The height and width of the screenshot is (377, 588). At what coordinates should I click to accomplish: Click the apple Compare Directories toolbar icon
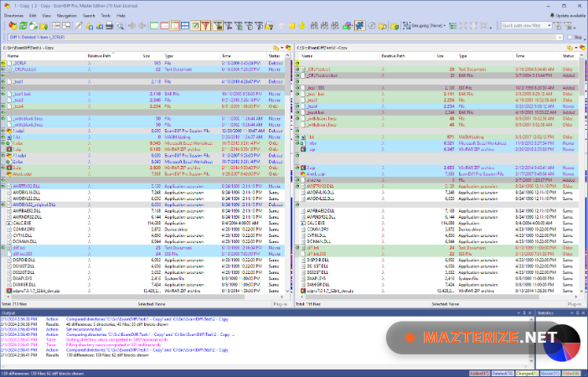coord(13,25)
